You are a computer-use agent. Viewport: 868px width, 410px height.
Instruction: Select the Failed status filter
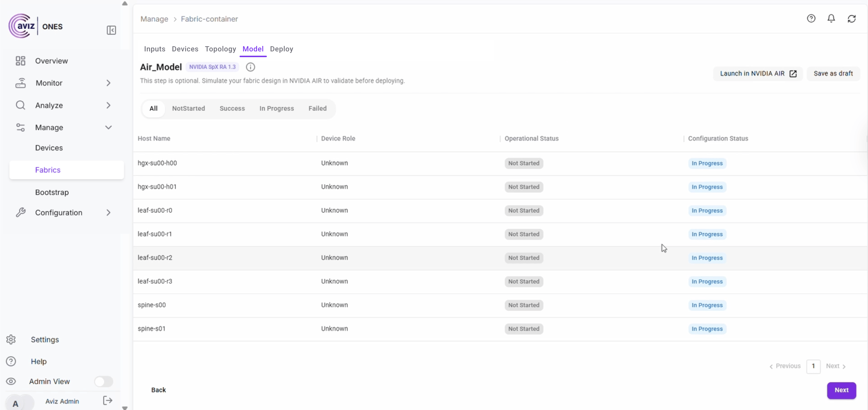(317, 109)
